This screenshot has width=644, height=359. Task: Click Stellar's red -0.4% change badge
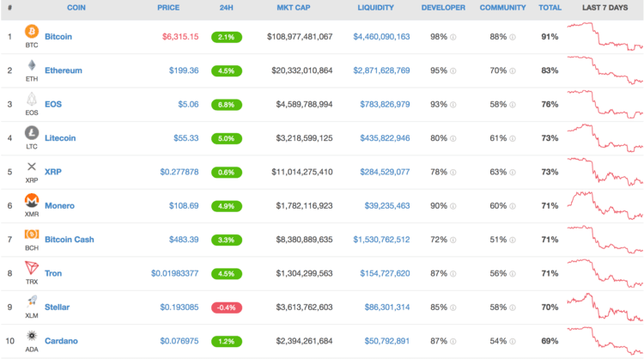228,307
